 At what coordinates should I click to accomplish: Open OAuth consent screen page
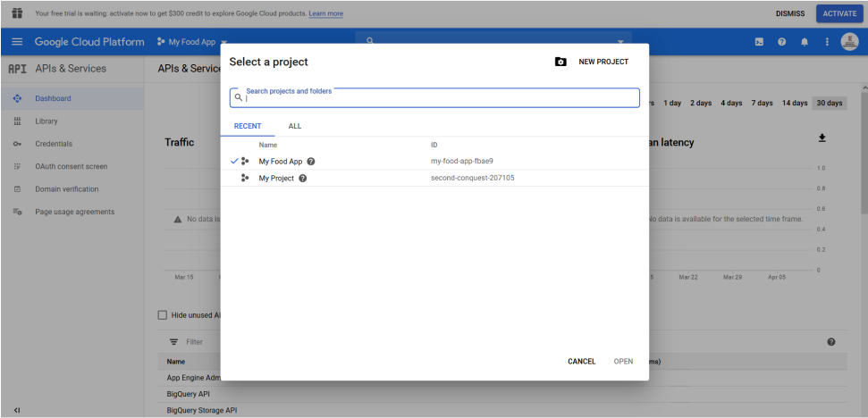[x=72, y=166]
